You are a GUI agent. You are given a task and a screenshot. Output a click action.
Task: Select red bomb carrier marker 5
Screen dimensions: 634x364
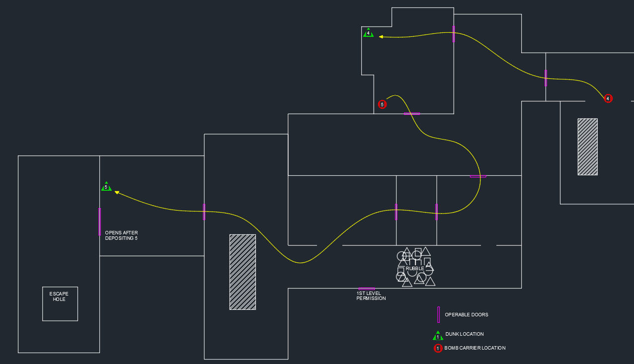[x=382, y=104]
